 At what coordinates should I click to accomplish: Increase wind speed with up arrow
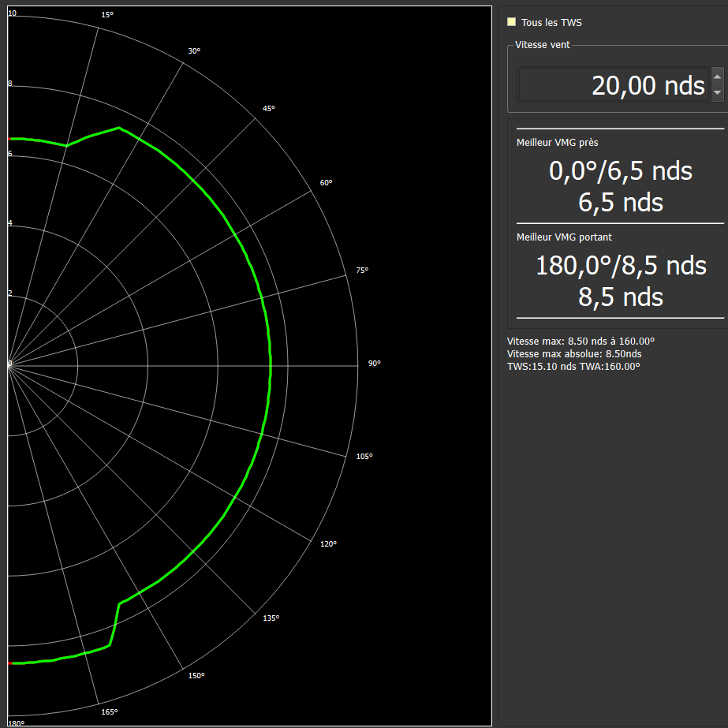pyautogui.click(x=717, y=76)
